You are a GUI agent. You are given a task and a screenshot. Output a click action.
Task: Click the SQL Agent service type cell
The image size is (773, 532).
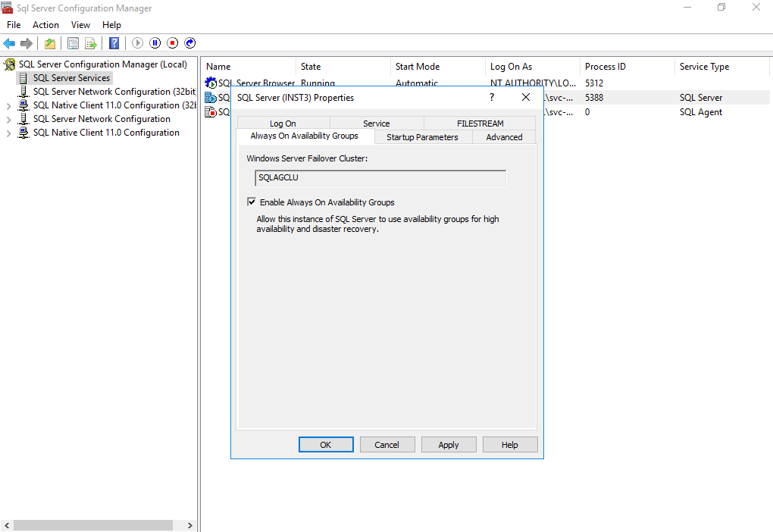[x=700, y=112]
